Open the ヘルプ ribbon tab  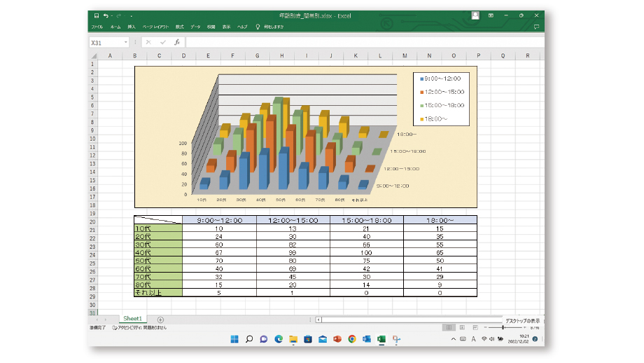click(242, 27)
